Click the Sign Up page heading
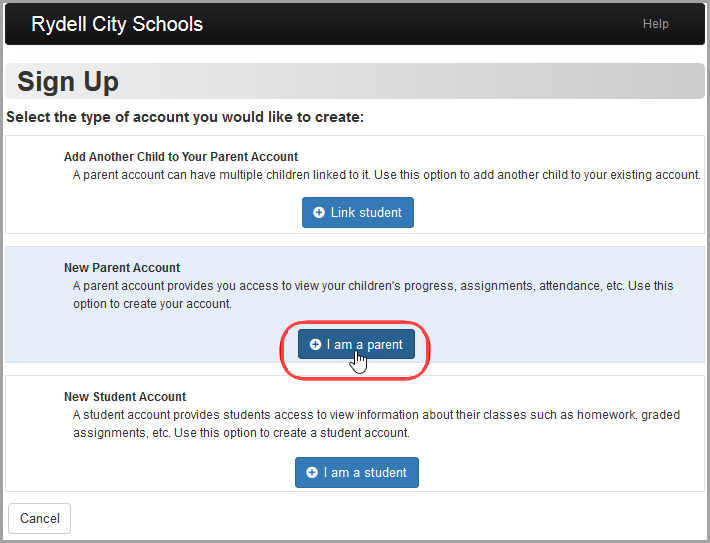Screen dimensions: 710x543 click(68, 82)
